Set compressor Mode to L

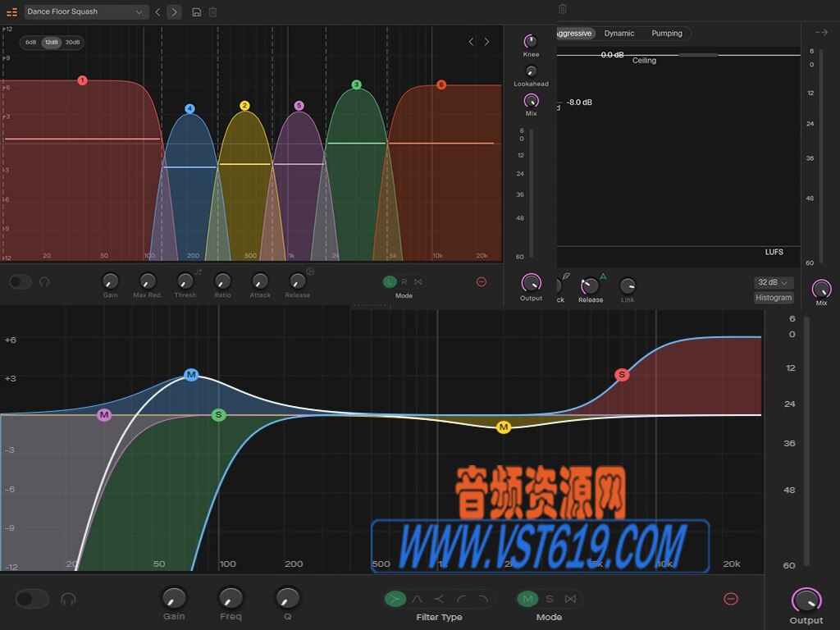(390, 282)
